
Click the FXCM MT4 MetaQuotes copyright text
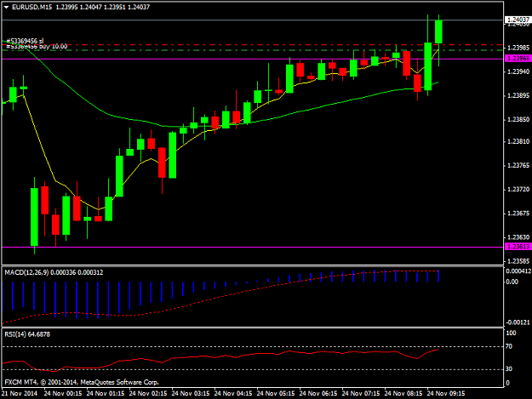tap(82, 382)
